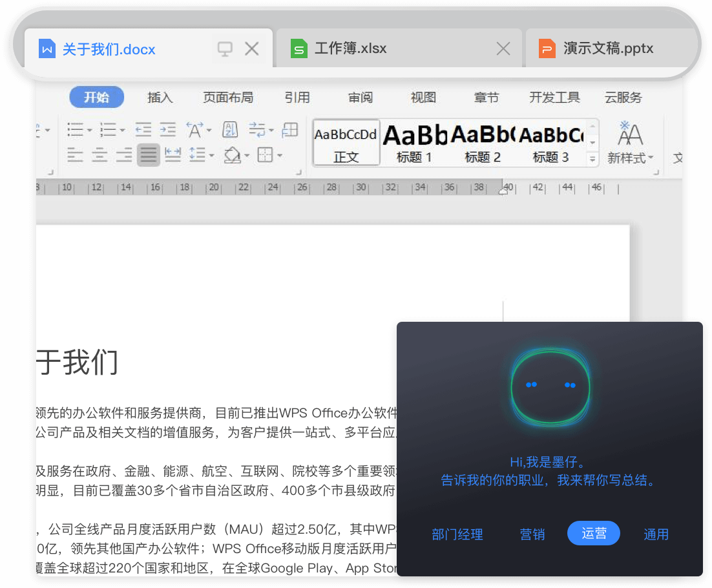
Task: Select the center alignment icon
Action: click(99, 155)
